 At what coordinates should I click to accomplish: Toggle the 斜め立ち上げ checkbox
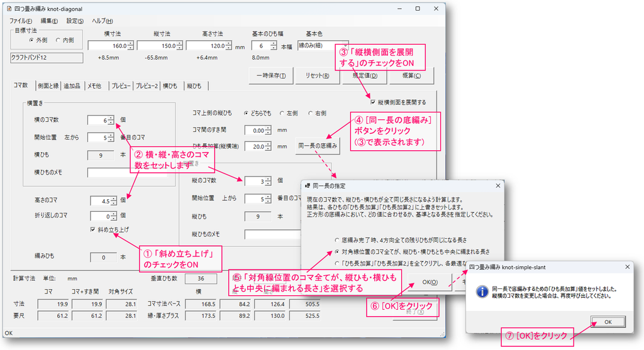click(93, 229)
